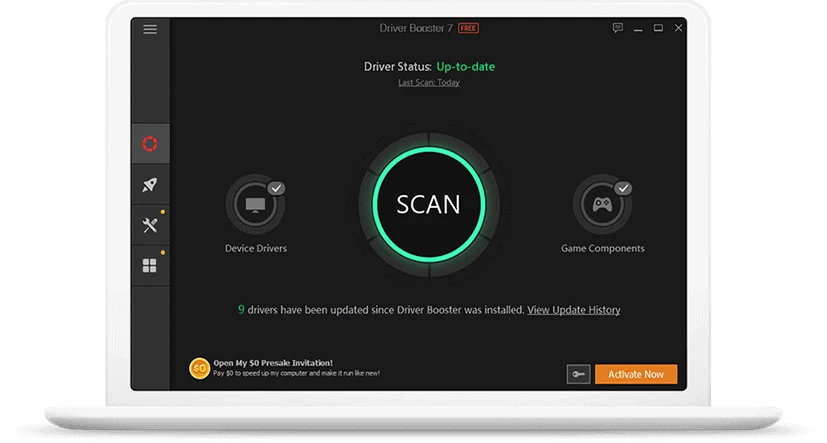The height and width of the screenshot is (443, 827).
Task: Open the Action Center grid icon
Action: 150,266
